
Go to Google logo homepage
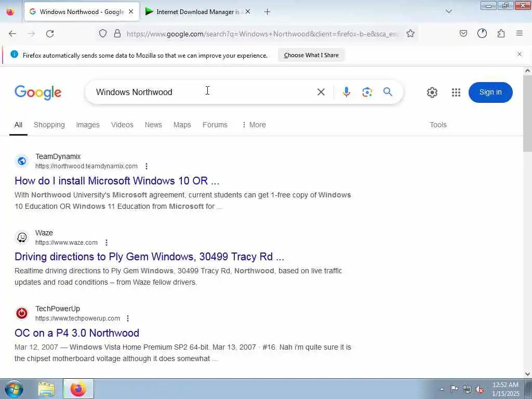click(38, 92)
